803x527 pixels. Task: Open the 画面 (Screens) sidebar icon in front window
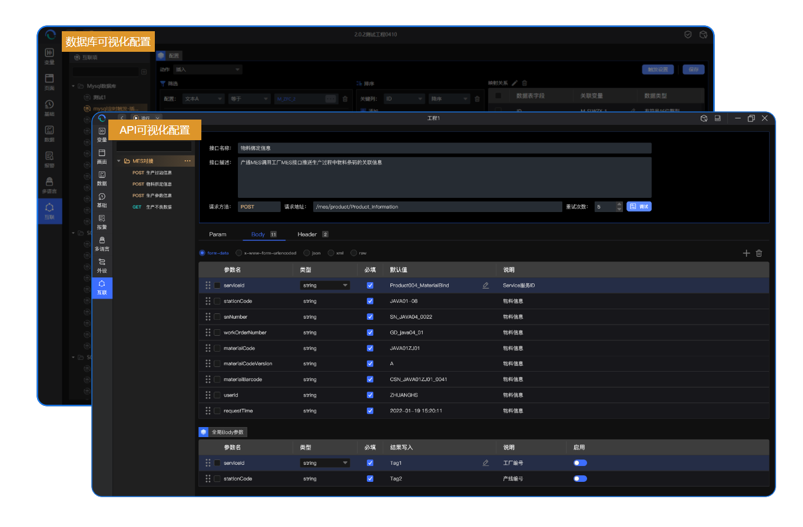pyautogui.click(x=102, y=155)
